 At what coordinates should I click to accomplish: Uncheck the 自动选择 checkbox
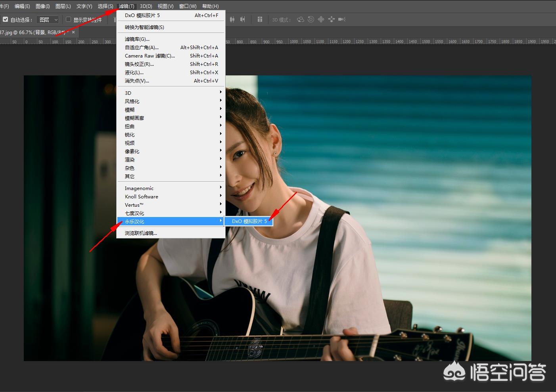click(6, 19)
